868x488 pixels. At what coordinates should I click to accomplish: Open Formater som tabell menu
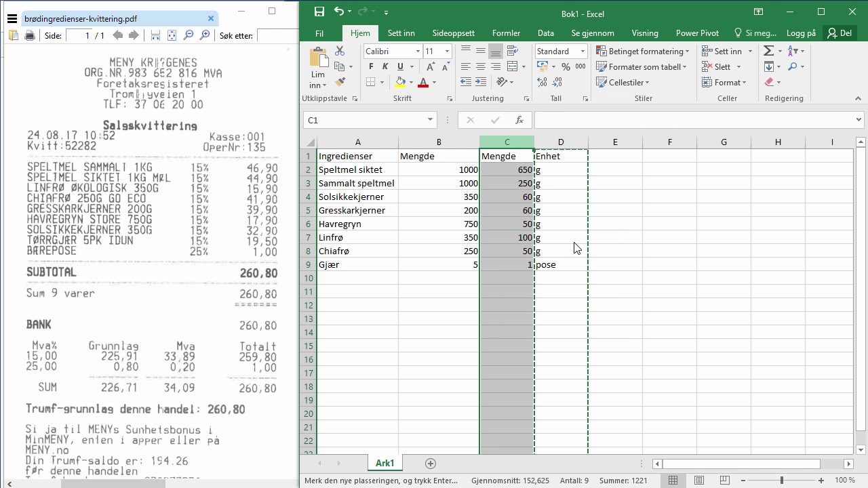[x=642, y=66]
